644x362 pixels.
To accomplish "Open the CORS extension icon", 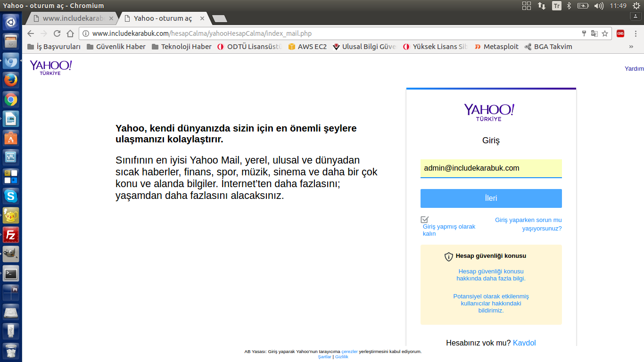I will [620, 33].
